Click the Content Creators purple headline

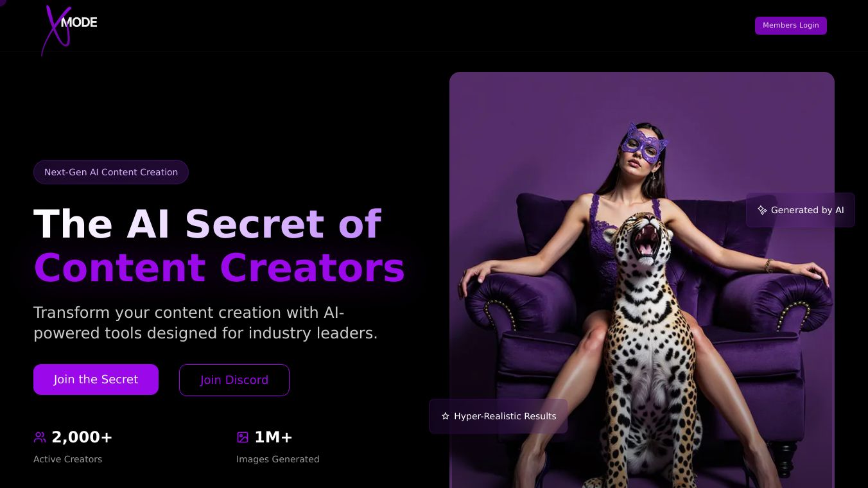pyautogui.click(x=220, y=268)
